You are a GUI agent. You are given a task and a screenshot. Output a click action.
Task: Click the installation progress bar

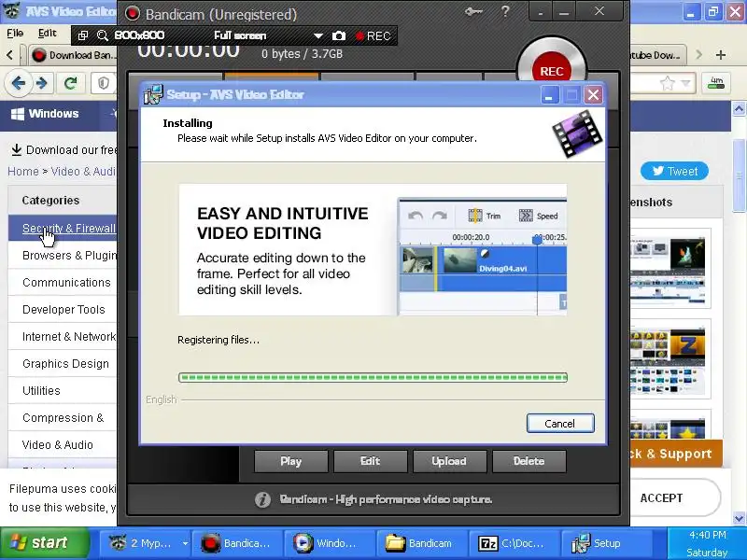373,378
